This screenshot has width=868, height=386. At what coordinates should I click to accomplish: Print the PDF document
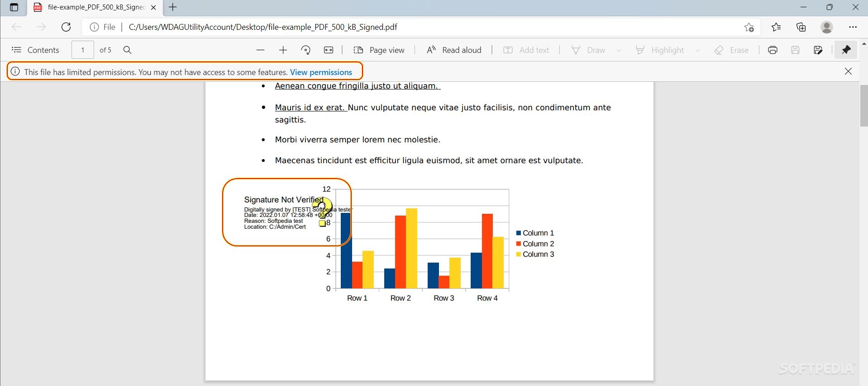pos(773,50)
